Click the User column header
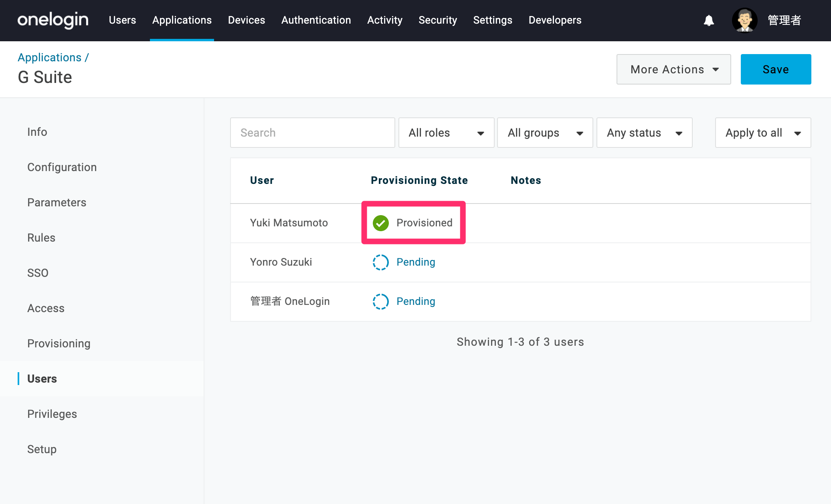 (x=262, y=181)
